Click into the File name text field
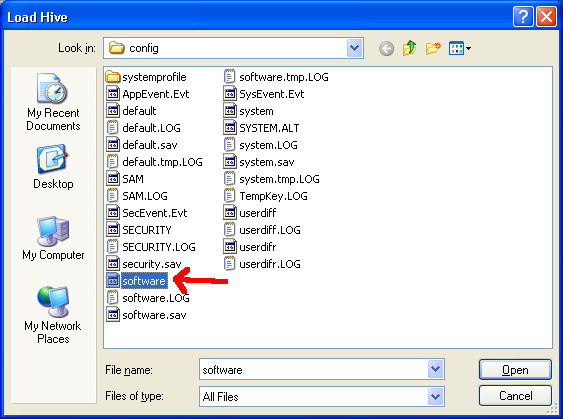 tap(313, 369)
